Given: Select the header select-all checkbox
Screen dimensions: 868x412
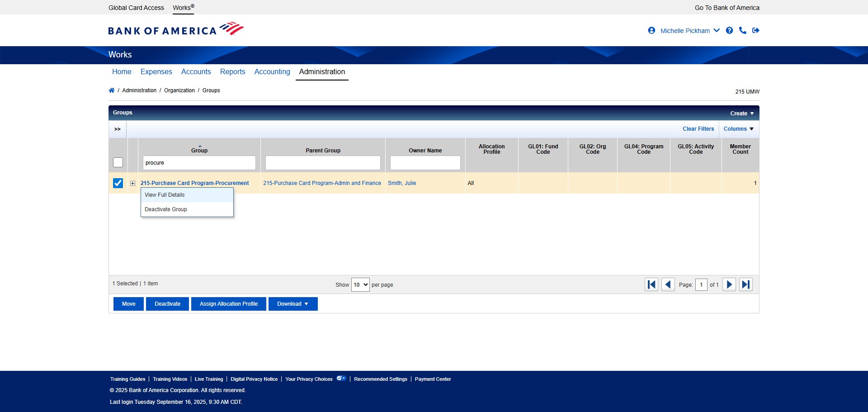Looking at the screenshot, I should (x=118, y=162).
